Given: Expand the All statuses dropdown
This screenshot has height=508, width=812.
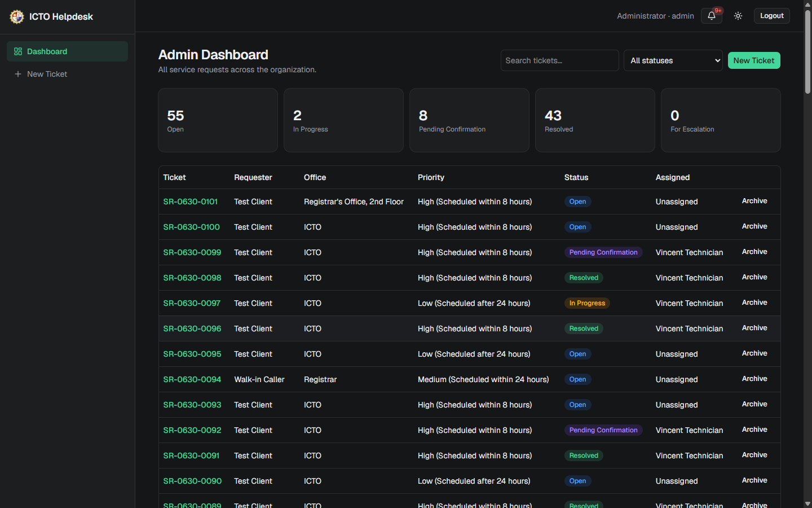Looking at the screenshot, I should (x=673, y=60).
